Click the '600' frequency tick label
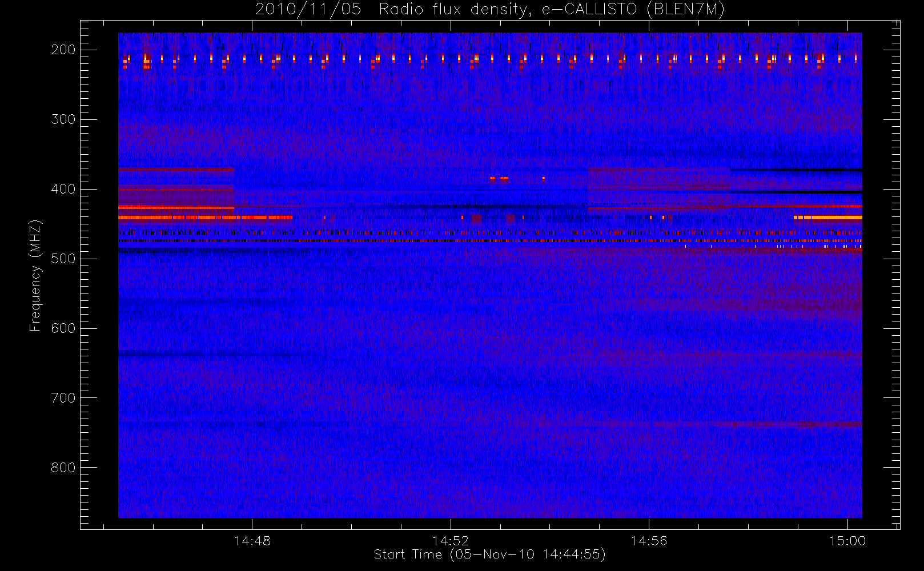The width and height of the screenshot is (924, 571). [x=63, y=328]
